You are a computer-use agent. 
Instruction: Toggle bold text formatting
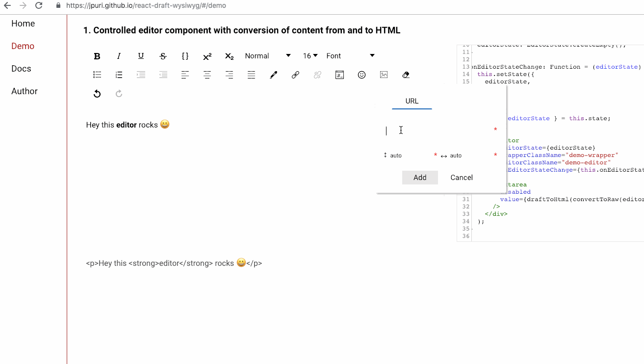97,55
